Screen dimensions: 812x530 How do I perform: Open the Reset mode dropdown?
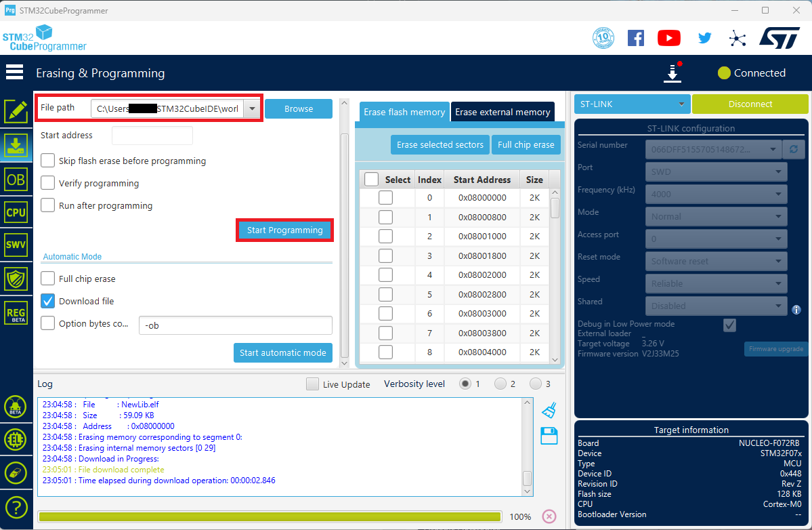717,261
